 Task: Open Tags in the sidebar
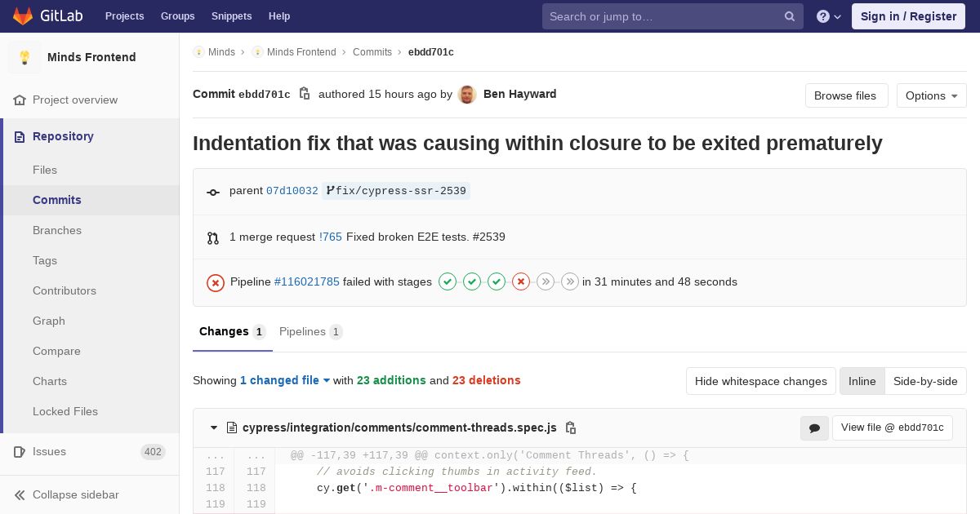[45, 260]
